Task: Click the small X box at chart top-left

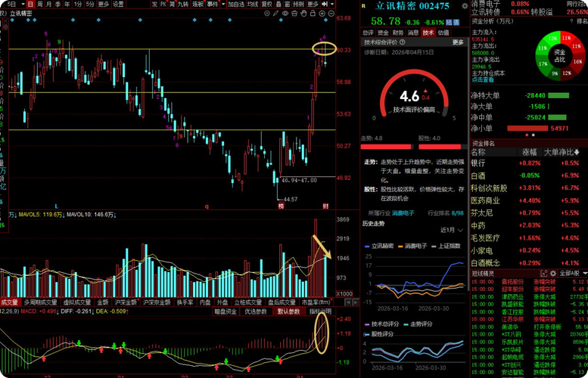Action: coord(5,22)
